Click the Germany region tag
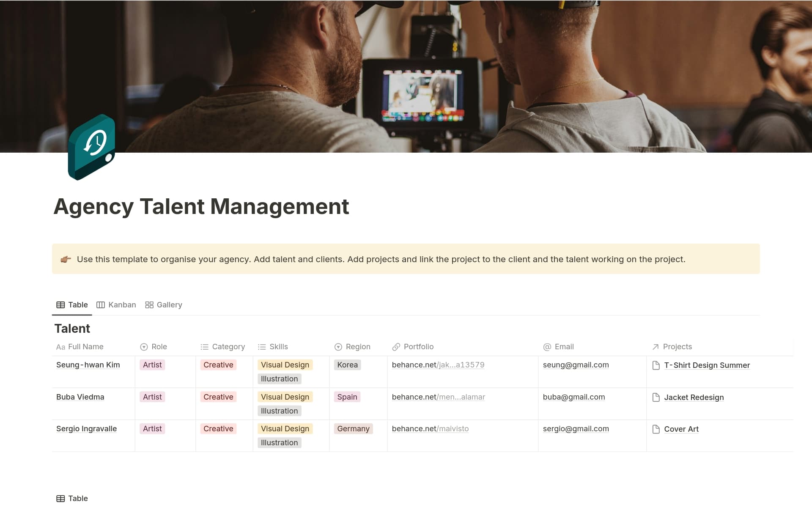Image resolution: width=812 pixels, height=507 pixels. [x=353, y=429]
